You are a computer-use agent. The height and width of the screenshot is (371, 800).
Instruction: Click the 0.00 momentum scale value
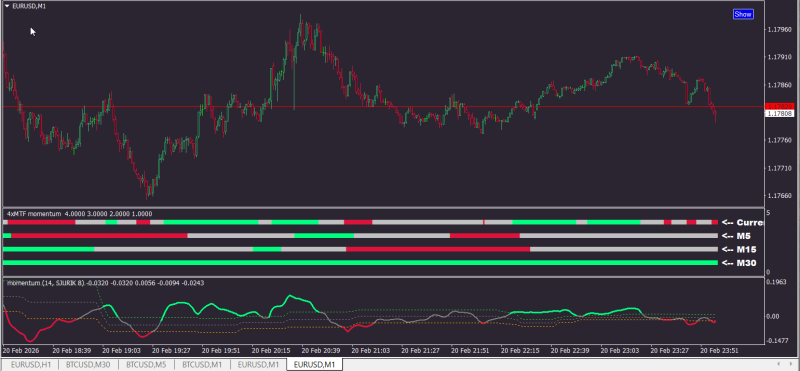coord(774,316)
